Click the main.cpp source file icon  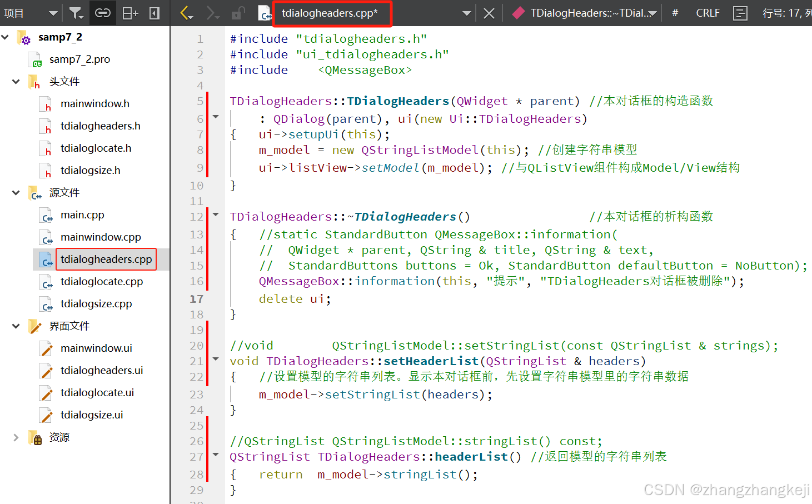pos(46,216)
